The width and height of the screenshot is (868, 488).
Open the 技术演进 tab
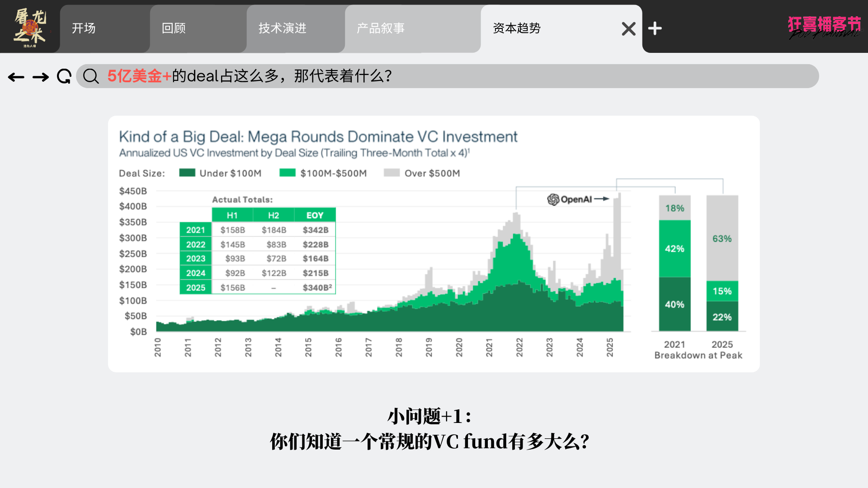click(283, 28)
